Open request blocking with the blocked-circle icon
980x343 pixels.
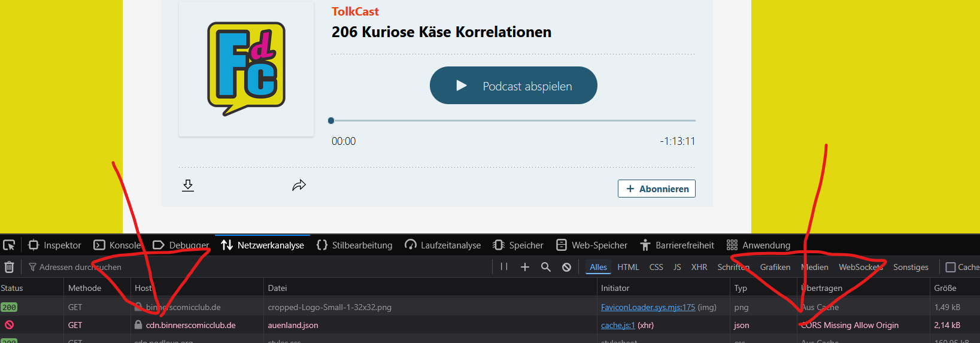566,267
